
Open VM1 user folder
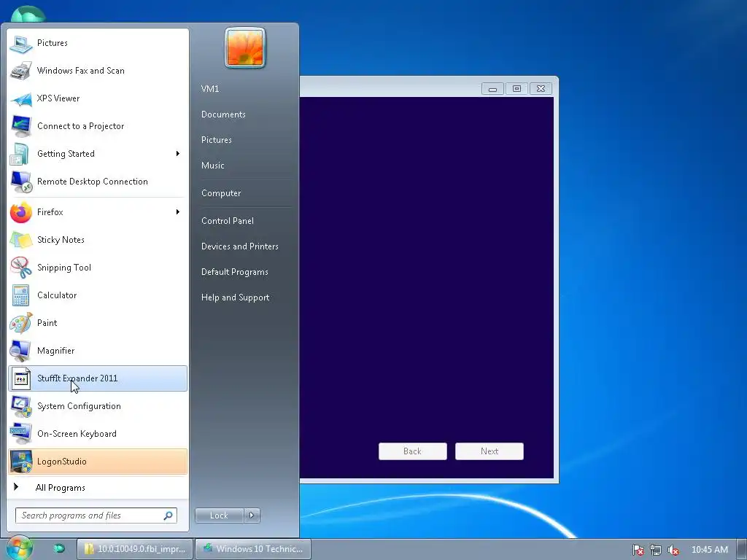click(x=210, y=88)
